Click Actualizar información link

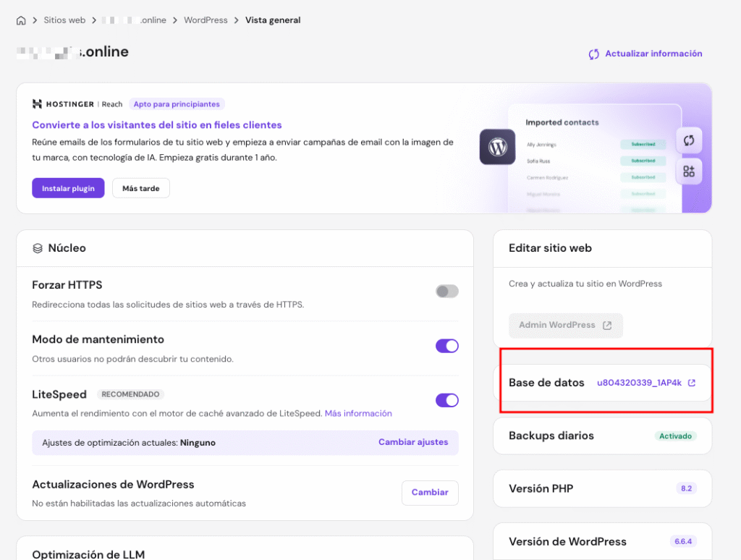pyautogui.click(x=653, y=54)
